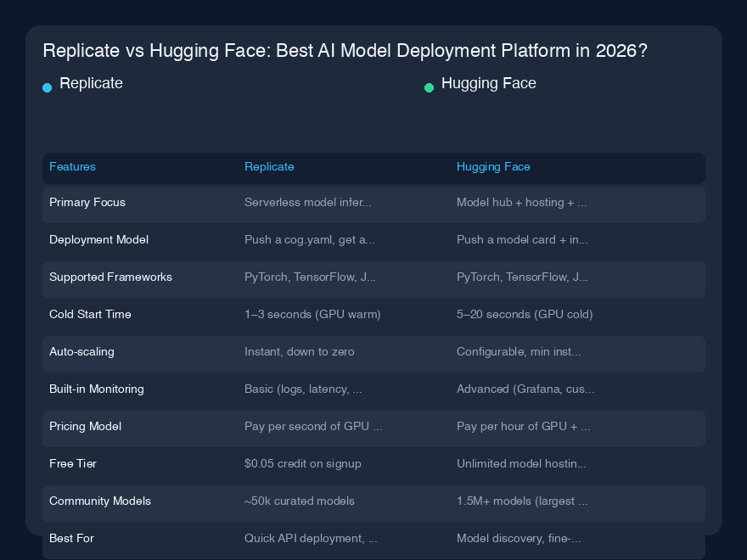Screen dimensions: 747x560
Task: Select the Best For row label
Action: point(71,538)
